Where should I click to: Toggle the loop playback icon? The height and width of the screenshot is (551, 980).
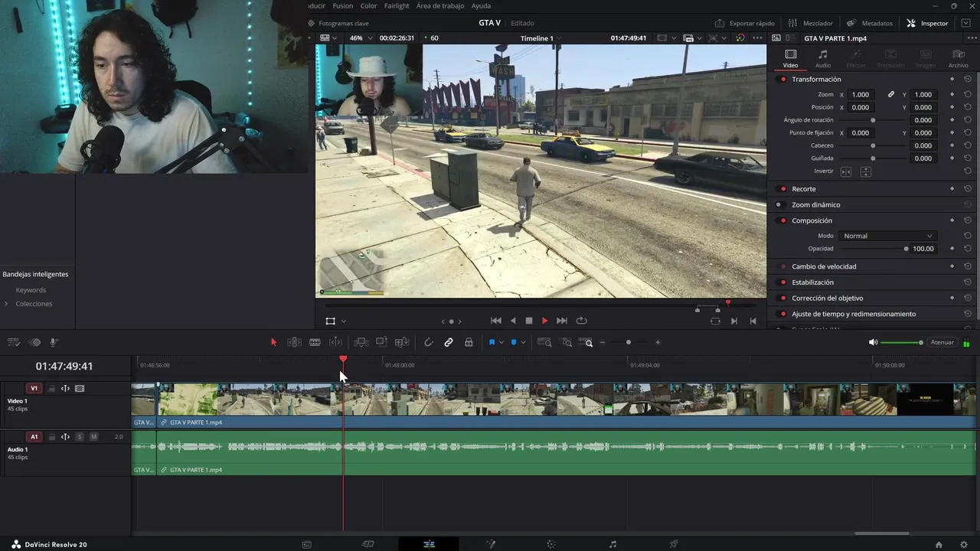(x=581, y=321)
